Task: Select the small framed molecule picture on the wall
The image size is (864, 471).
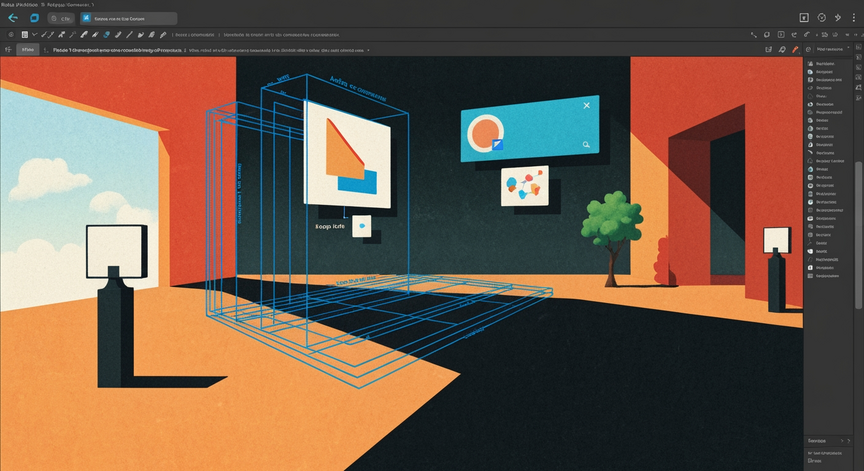Action: tap(525, 186)
